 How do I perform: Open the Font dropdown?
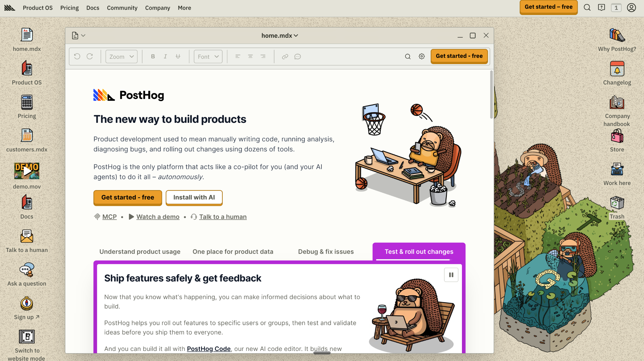click(208, 57)
